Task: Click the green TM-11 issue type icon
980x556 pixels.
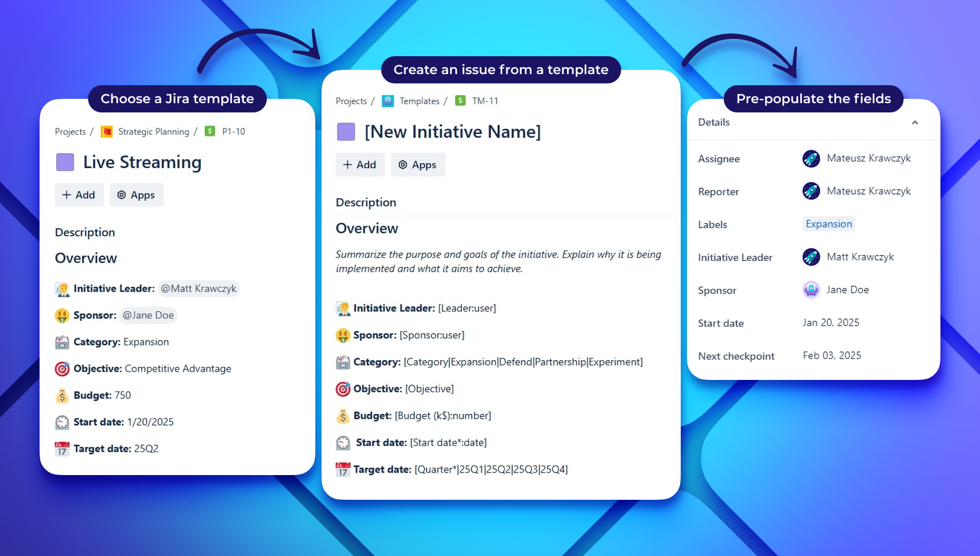Action: coord(461,101)
